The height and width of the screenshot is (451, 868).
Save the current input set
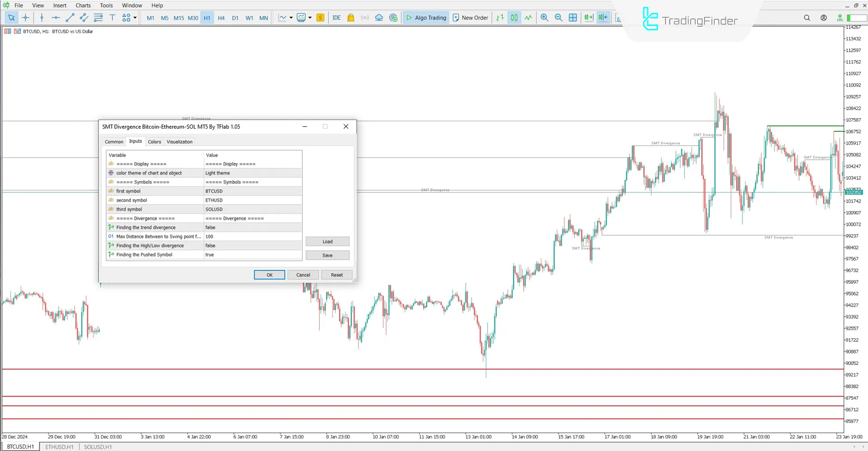(x=327, y=255)
